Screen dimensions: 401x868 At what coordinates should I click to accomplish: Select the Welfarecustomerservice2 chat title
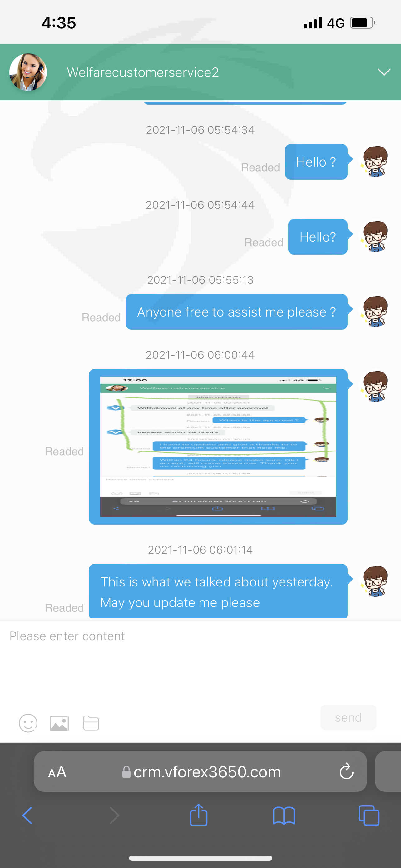143,72
